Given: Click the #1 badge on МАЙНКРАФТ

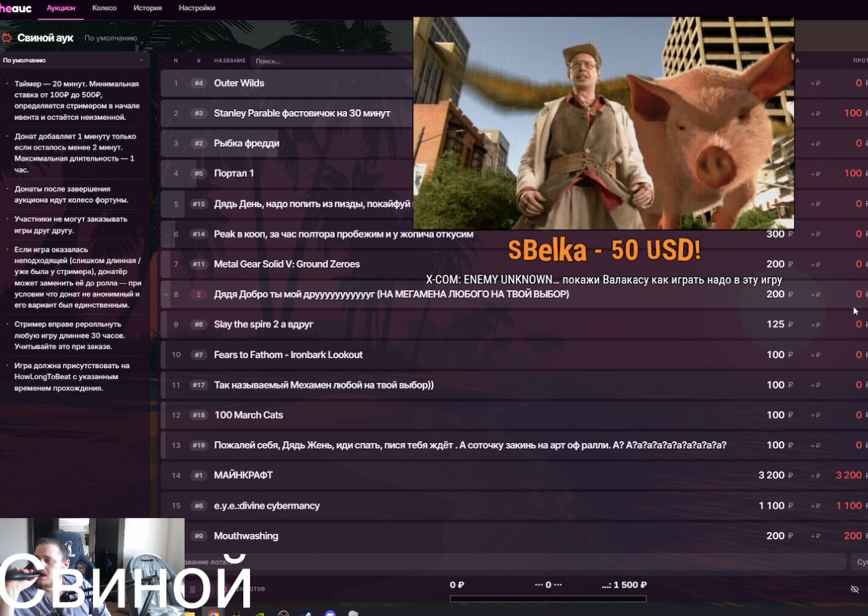Looking at the screenshot, I should tap(199, 475).
